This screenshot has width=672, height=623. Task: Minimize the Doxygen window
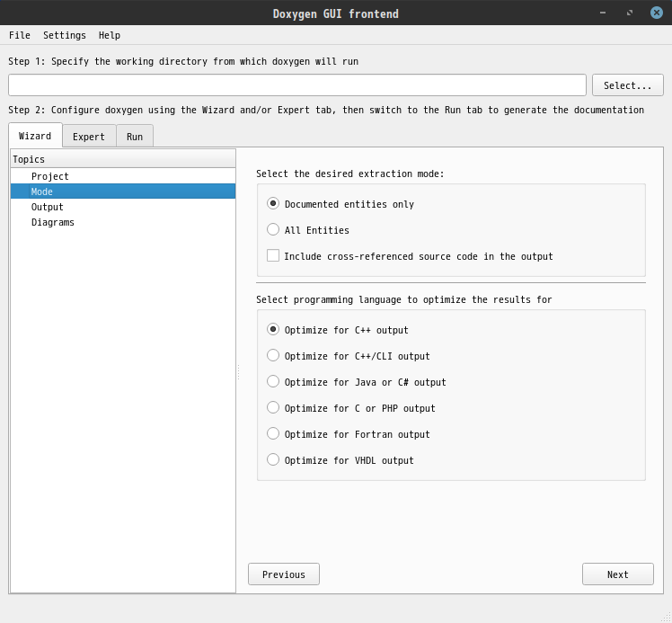click(603, 13)
